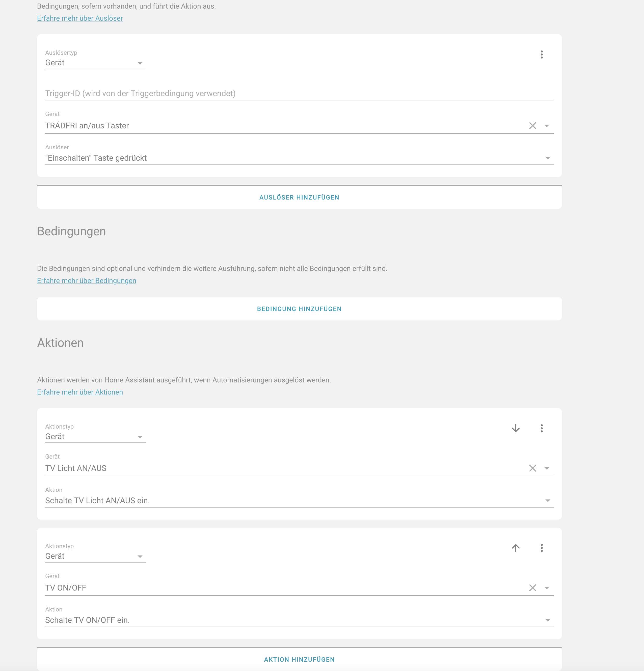Open three-dot menu of TV ON/OFF action
The width and height of the screenshot is (644, 671).
[542, 548]
